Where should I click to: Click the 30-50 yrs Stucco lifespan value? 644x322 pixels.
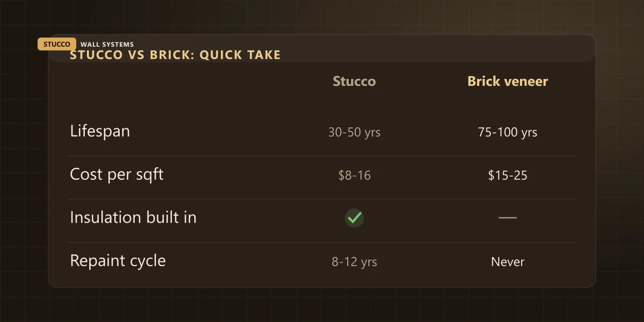(x=354, y=133)
